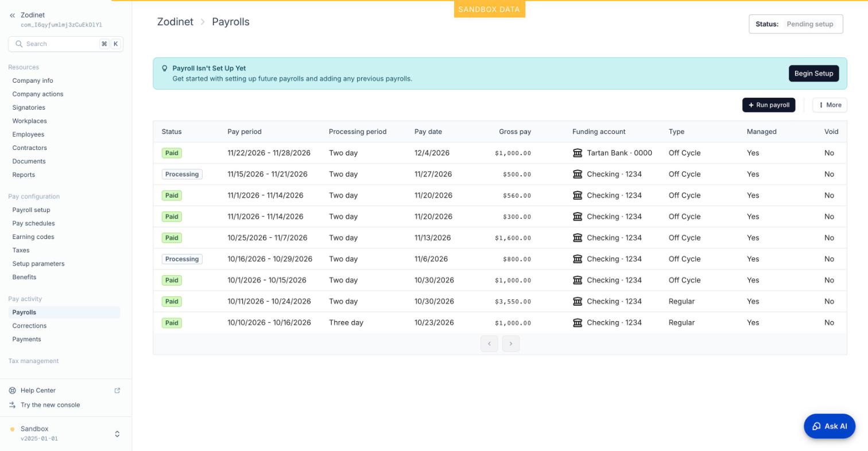Open Try the new console link
Image resolution: width=868 pixels, height=451 pixels.
pos(50,405)
